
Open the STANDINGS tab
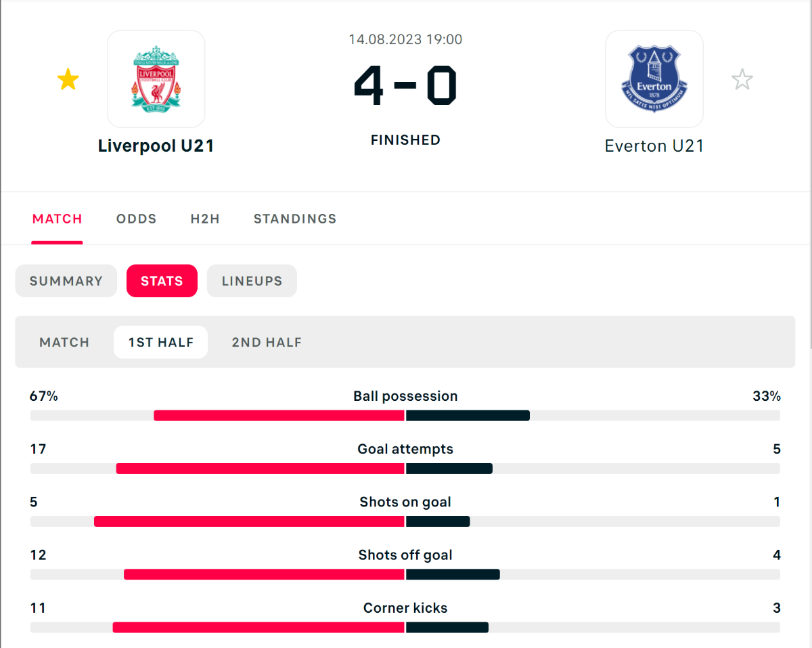[295, 219]
